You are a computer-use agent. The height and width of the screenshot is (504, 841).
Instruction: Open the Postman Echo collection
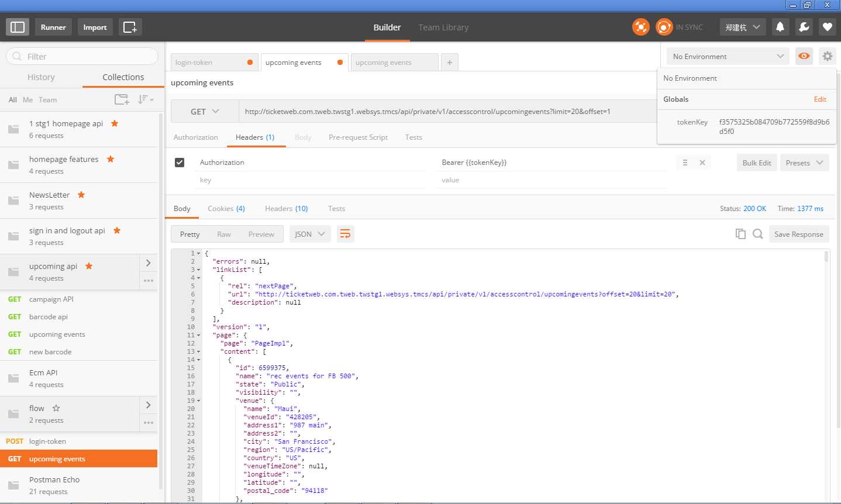pyautogui.click(x=78, y=485)
